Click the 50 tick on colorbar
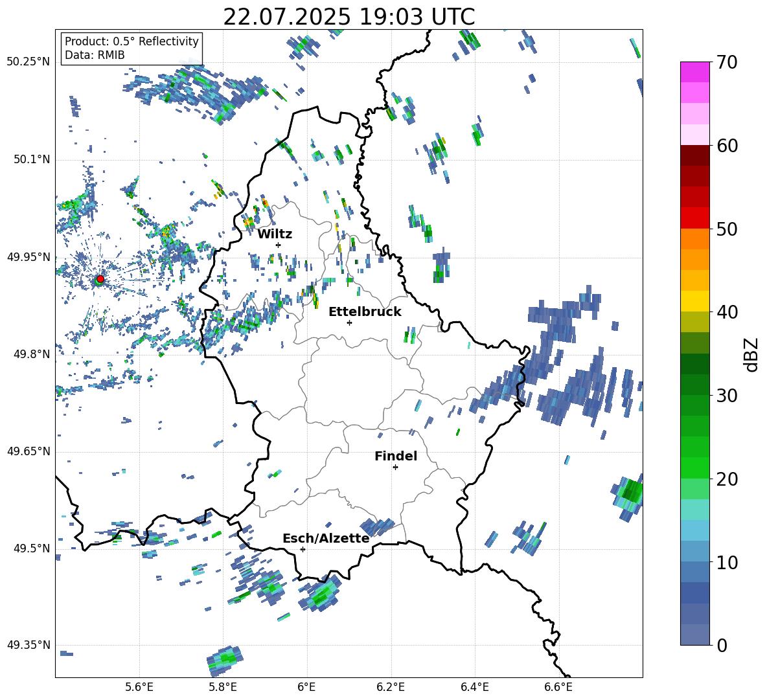The height and width of the screenshot is (700, 767). [x=726, y=229]
